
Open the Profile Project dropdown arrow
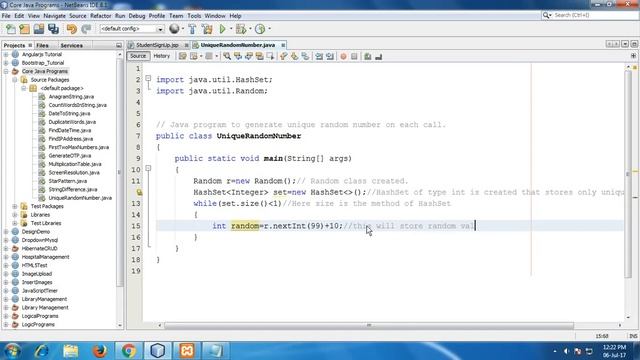(x=269, y=29)
